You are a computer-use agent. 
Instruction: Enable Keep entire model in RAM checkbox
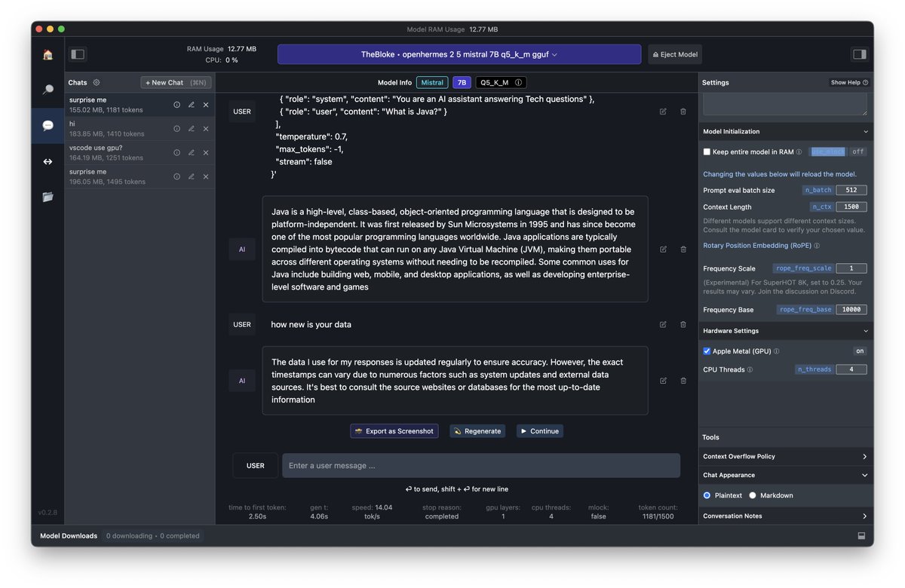(707, 152)
